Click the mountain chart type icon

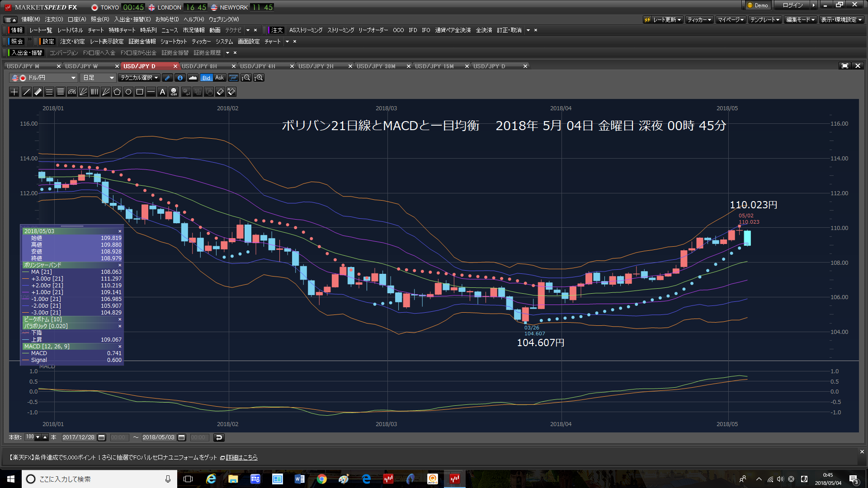(x=193, y=78)
